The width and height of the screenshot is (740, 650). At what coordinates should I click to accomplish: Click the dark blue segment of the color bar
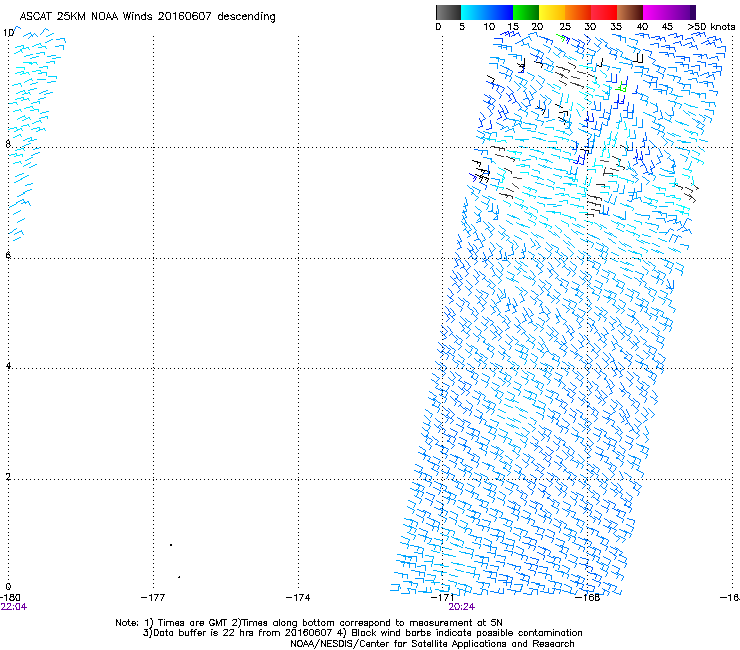click(500, 12)
